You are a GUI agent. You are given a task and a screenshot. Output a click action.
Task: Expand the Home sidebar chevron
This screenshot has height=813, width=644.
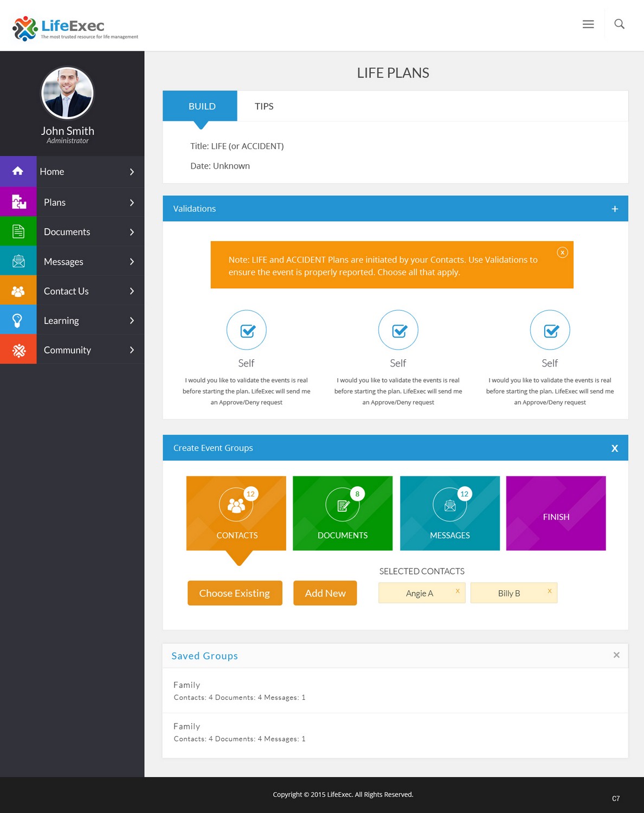pos(132,172)
